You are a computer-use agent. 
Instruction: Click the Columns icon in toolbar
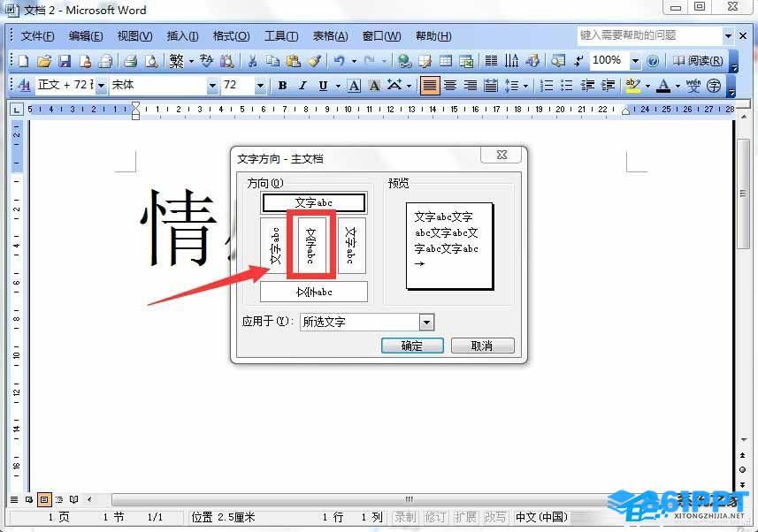point(491,61)
